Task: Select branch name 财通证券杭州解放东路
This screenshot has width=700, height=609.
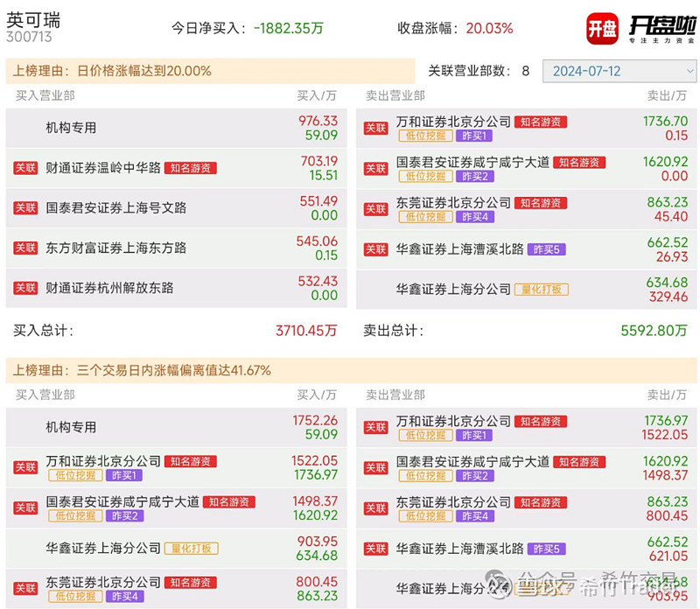Action: pos(110,288)
